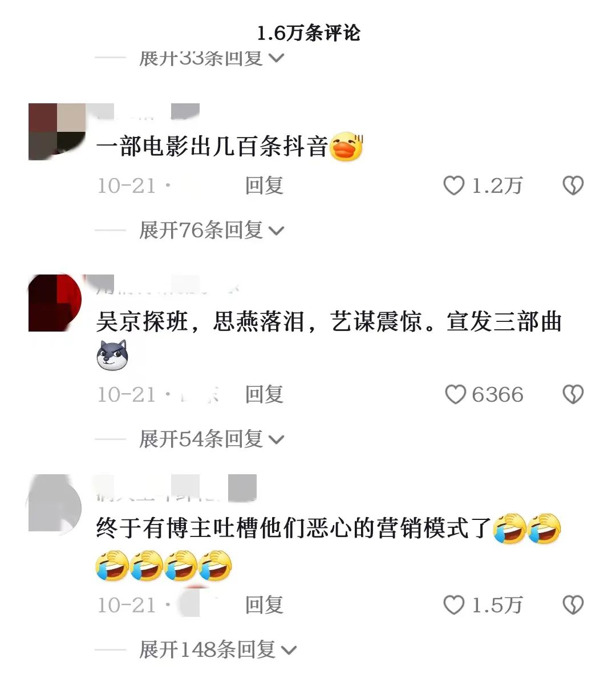616x674 pixels.
Task: Tap the husky dog emoji in comment
Action: (x=112, y=355)
